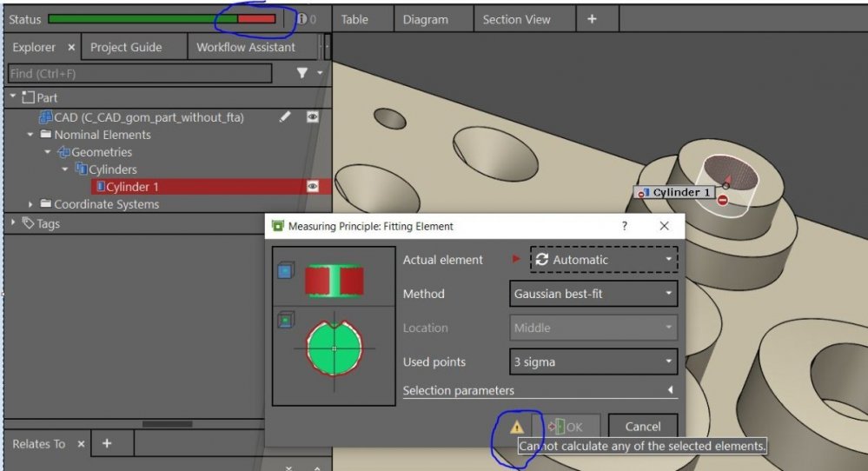Click the info icon beside status bar
Screen dimensions: 868x471
[301, 18]
